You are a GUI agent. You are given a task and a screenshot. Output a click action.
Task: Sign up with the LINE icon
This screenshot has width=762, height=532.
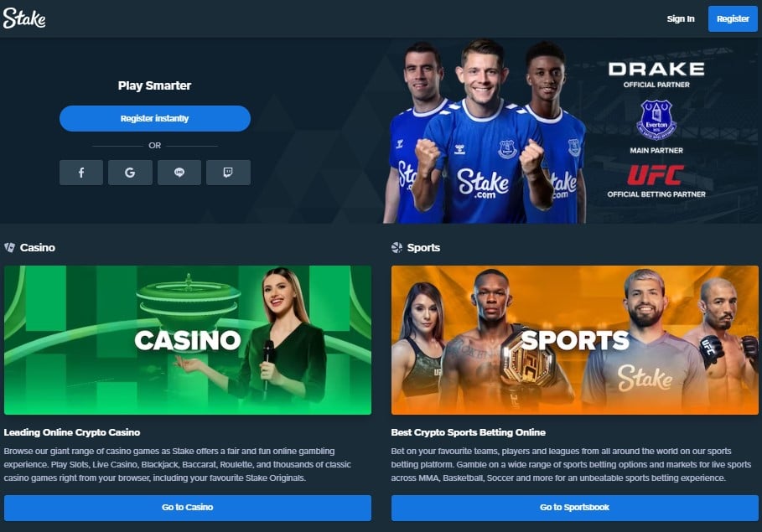click(179, 173)
